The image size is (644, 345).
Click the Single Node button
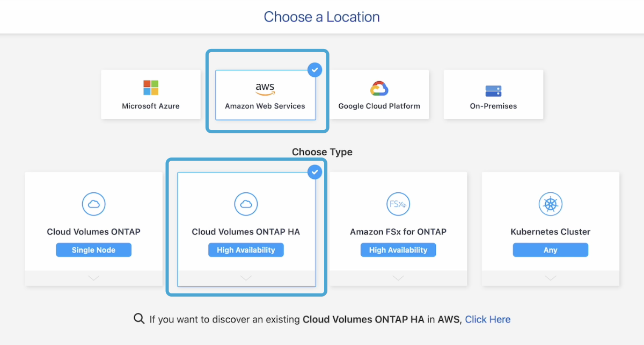tap(93, 250)
